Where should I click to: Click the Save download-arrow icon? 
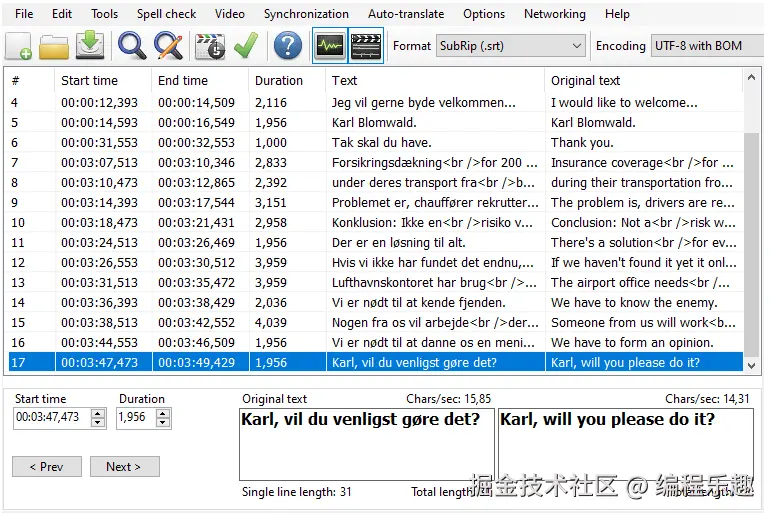coord(90,46)
